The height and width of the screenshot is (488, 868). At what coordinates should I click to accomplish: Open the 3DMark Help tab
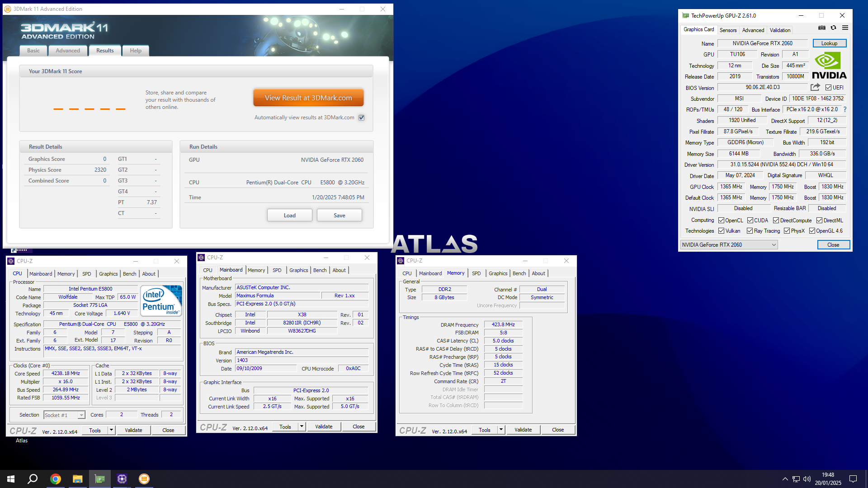136,51
